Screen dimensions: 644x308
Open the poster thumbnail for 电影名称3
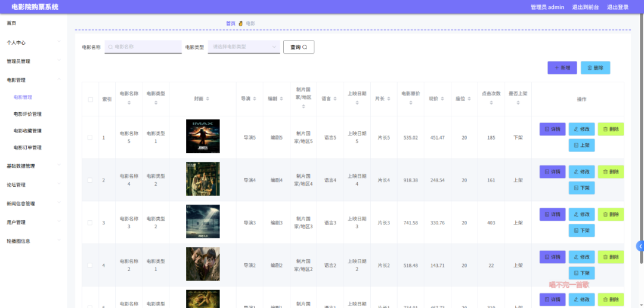203,221
